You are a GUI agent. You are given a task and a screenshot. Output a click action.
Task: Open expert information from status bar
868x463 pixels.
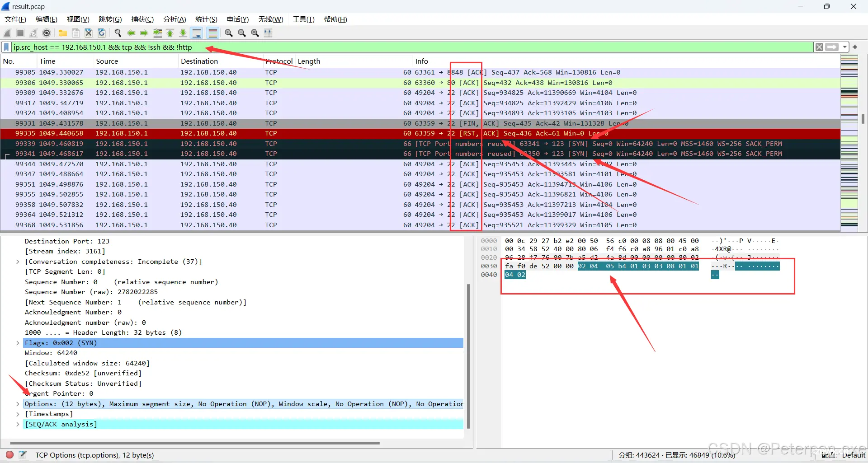9,454
